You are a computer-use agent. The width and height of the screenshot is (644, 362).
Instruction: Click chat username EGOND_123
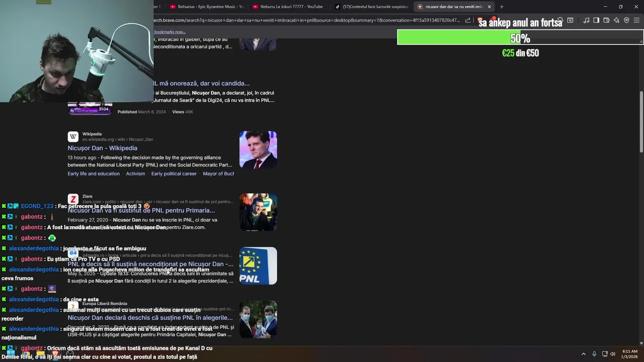pos(37,206)
